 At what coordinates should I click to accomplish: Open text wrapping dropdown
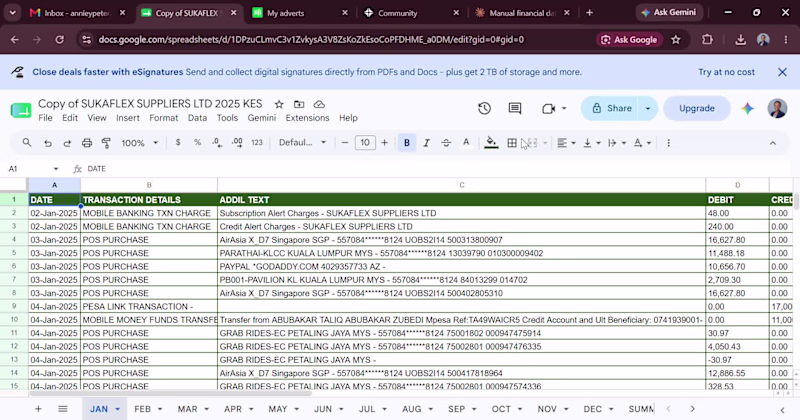click(617, 143)
